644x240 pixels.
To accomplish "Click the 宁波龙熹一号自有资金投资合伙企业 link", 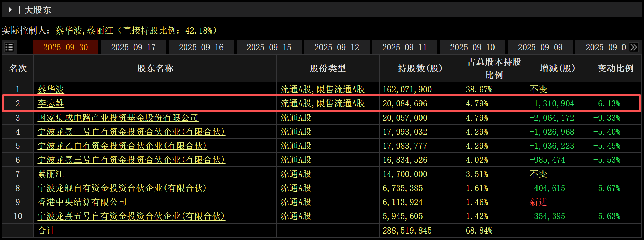I will 131,132.
